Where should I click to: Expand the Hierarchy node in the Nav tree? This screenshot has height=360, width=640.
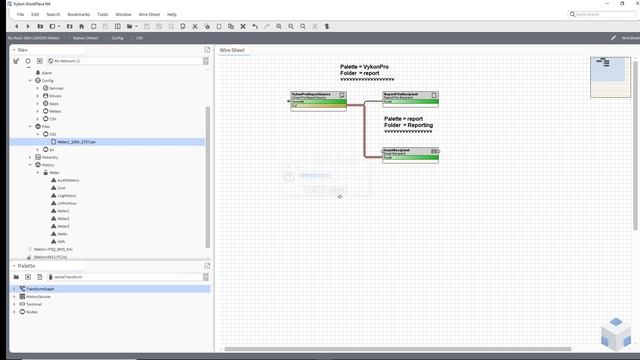pyautogui.click(x=30, y=157)
